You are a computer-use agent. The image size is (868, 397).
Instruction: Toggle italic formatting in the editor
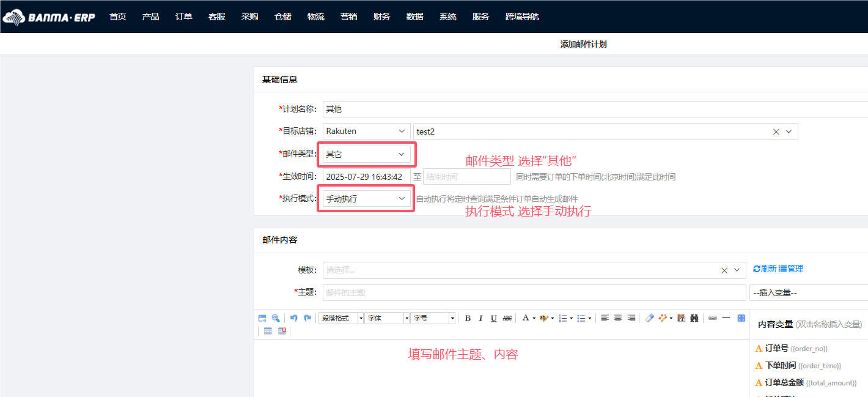pos(480,317)
